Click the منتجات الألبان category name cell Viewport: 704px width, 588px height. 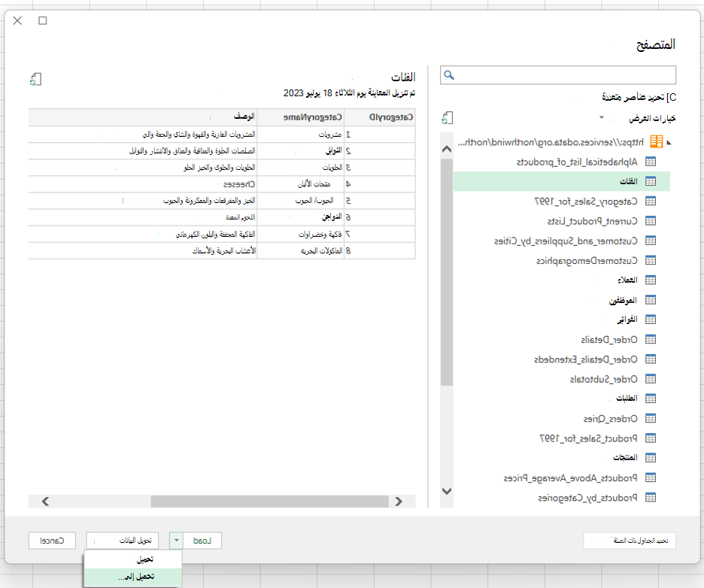click(x=300, y=184)
